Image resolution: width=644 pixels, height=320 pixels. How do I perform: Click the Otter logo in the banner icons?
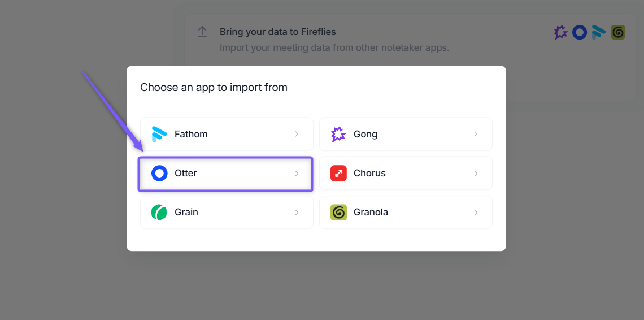(580, 32)
